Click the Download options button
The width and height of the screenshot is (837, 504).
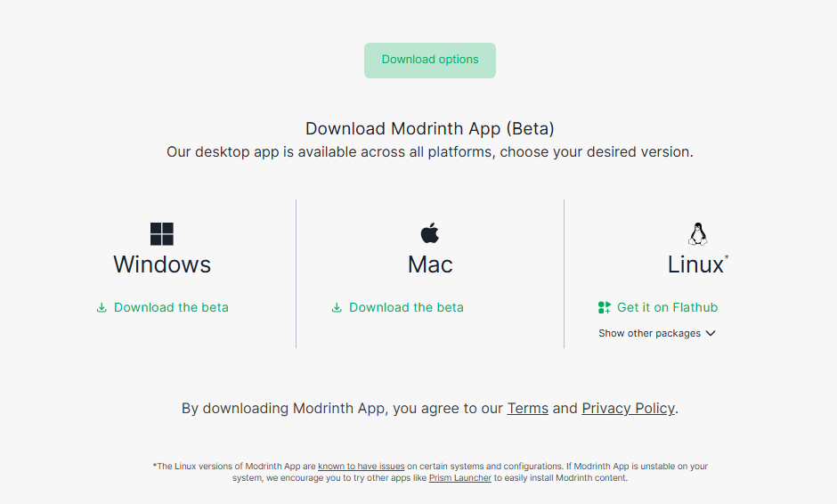430,61
